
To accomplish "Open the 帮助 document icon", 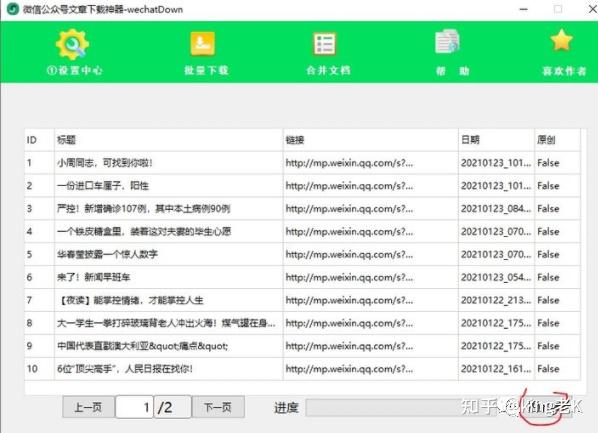I will pos(447,42).
